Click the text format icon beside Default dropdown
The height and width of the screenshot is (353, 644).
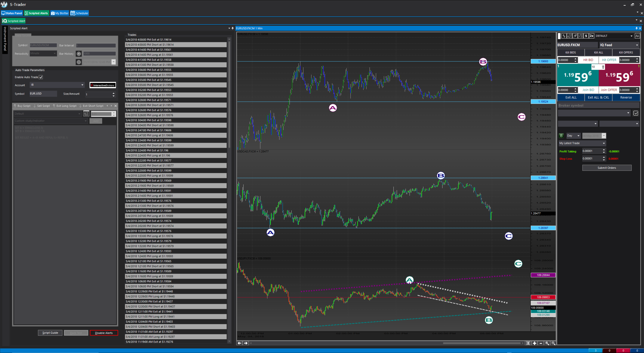coord(86,114)
